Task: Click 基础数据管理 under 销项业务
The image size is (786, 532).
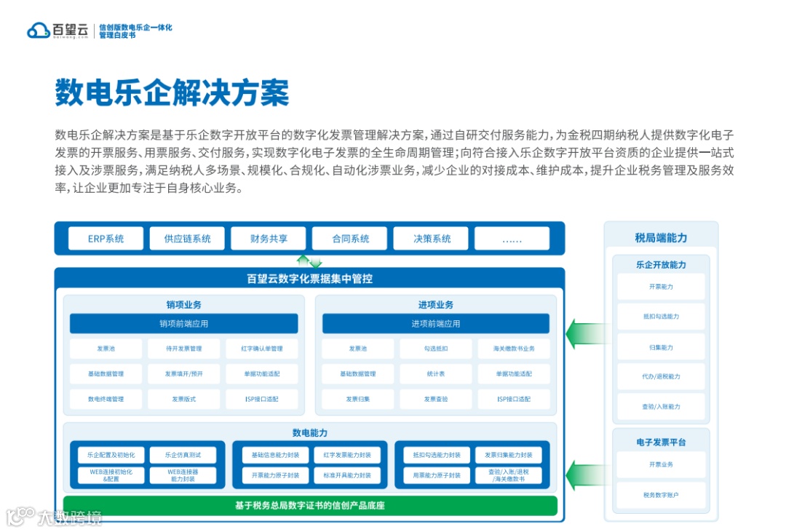Action: pos(106,374)
